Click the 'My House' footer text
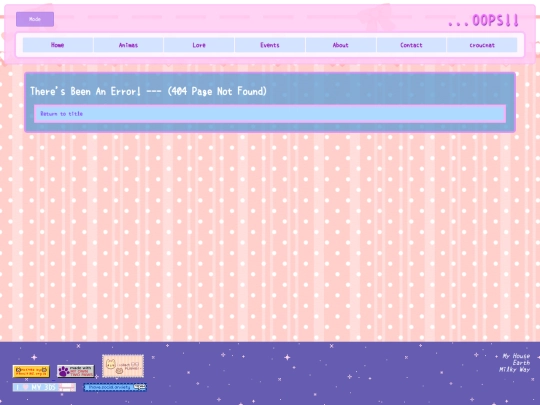The height and width of the screenshot is (405, 540). (516, 356)
